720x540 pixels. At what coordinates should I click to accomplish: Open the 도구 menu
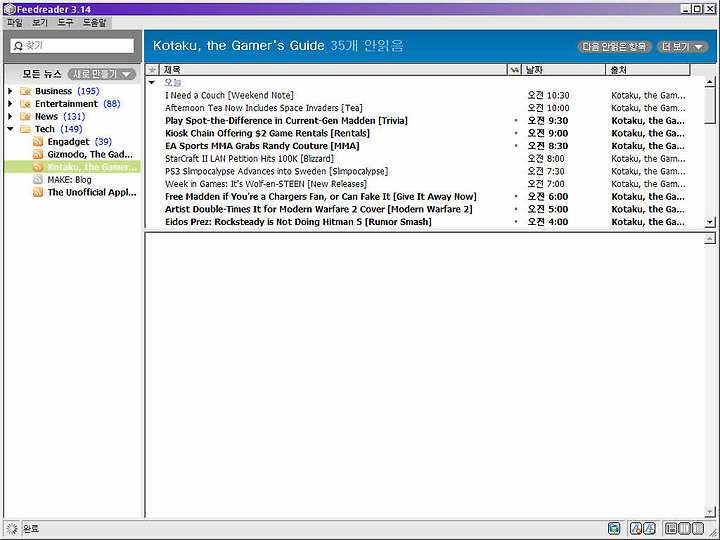[x=65, y=22]
